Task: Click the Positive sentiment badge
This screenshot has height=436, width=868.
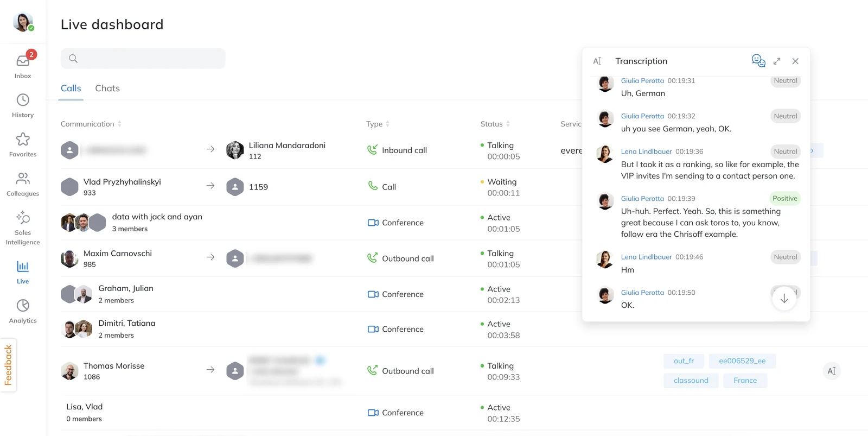Action: pos(784,198)
